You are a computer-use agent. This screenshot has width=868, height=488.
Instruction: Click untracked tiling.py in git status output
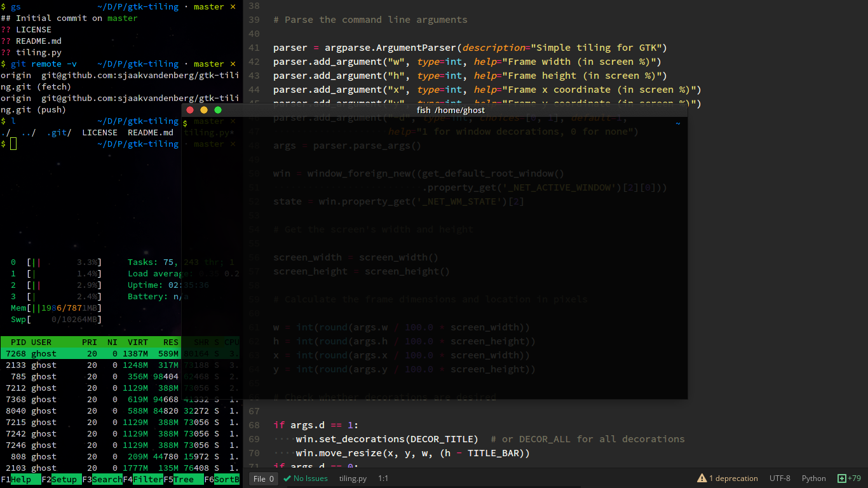(x=39, y=53)
